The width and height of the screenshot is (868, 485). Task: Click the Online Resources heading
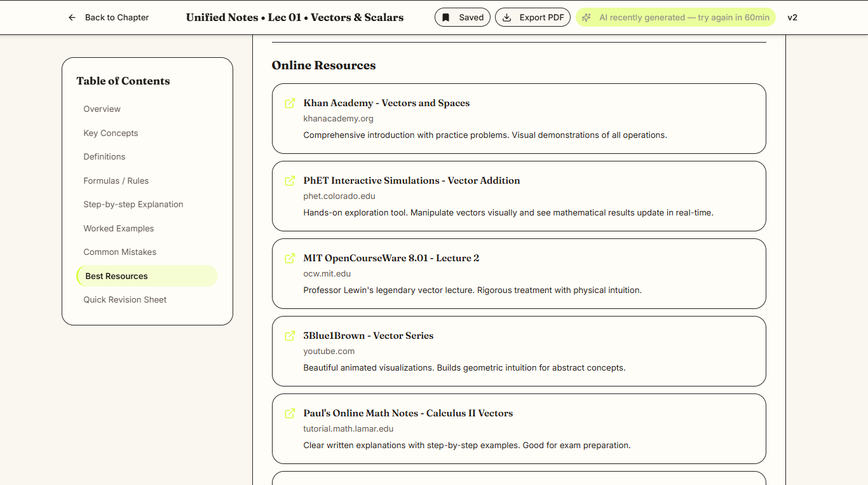pyautogui.click(x=323, y=65)
